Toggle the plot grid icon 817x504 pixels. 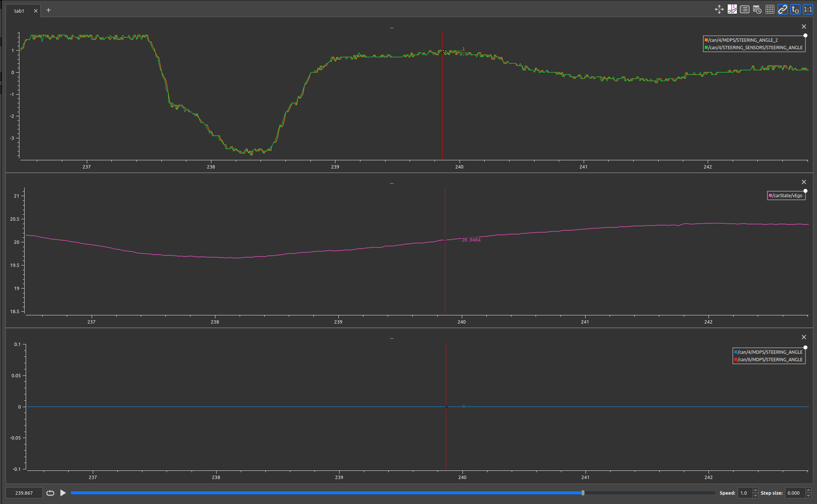(770, 10)
